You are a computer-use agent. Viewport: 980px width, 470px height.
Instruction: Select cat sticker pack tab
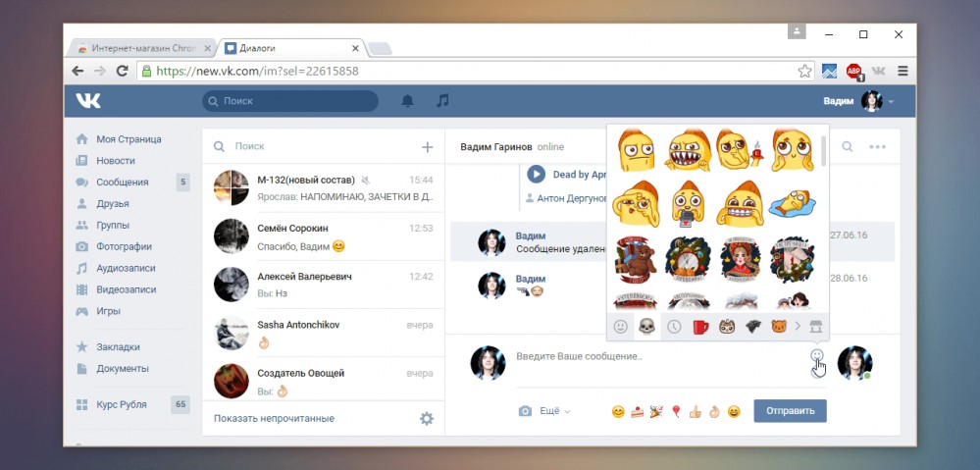point(727,326)
